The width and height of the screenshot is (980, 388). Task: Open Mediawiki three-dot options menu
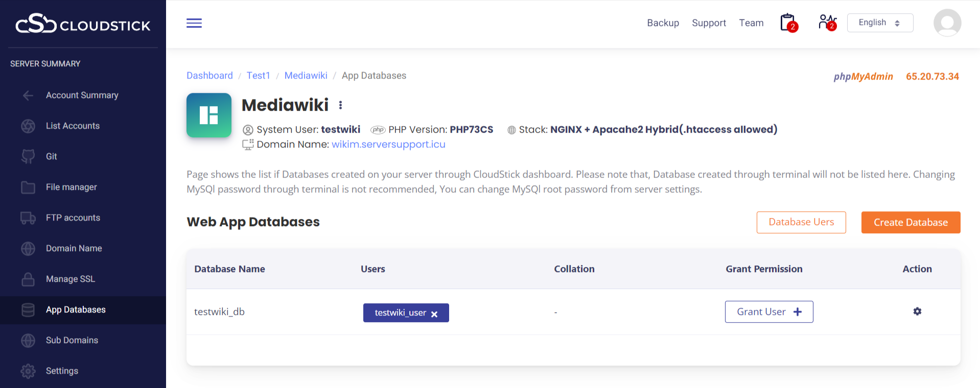pos(340,105)
